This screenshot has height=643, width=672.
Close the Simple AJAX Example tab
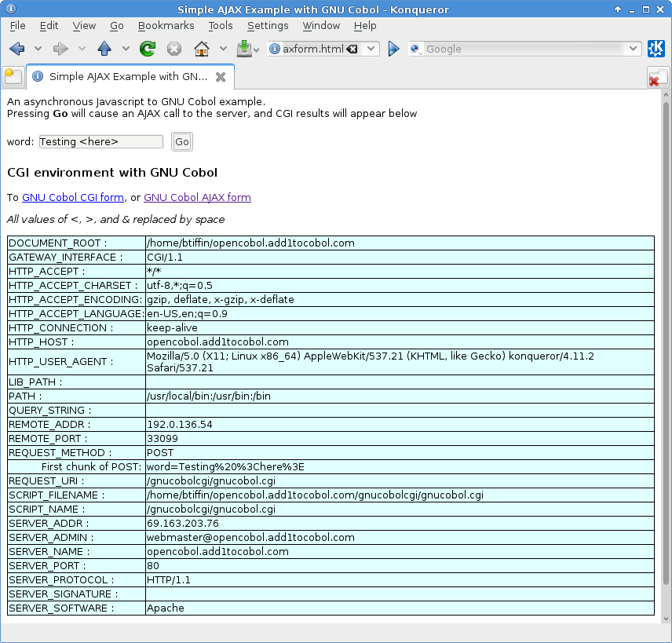pyautogui.click(x=221, y=77)
